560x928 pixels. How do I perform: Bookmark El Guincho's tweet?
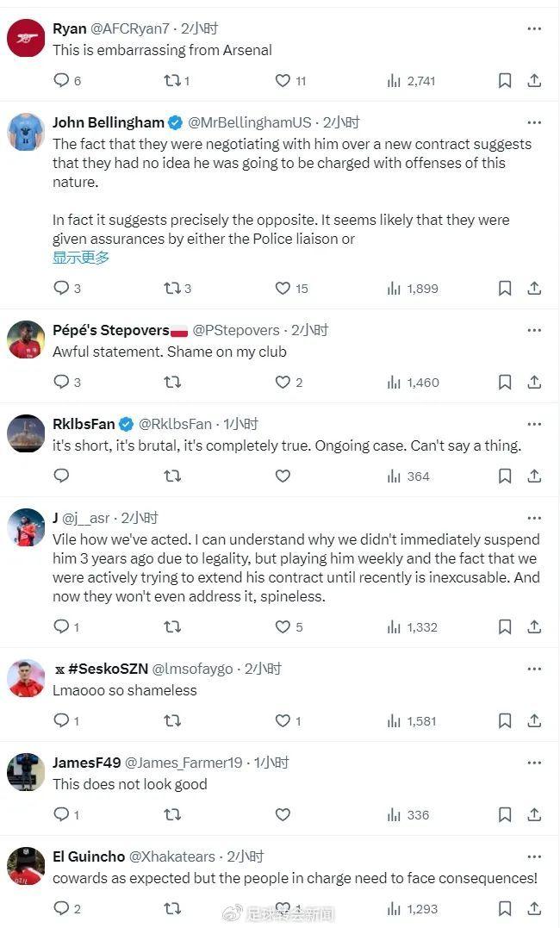click(505, 908)
